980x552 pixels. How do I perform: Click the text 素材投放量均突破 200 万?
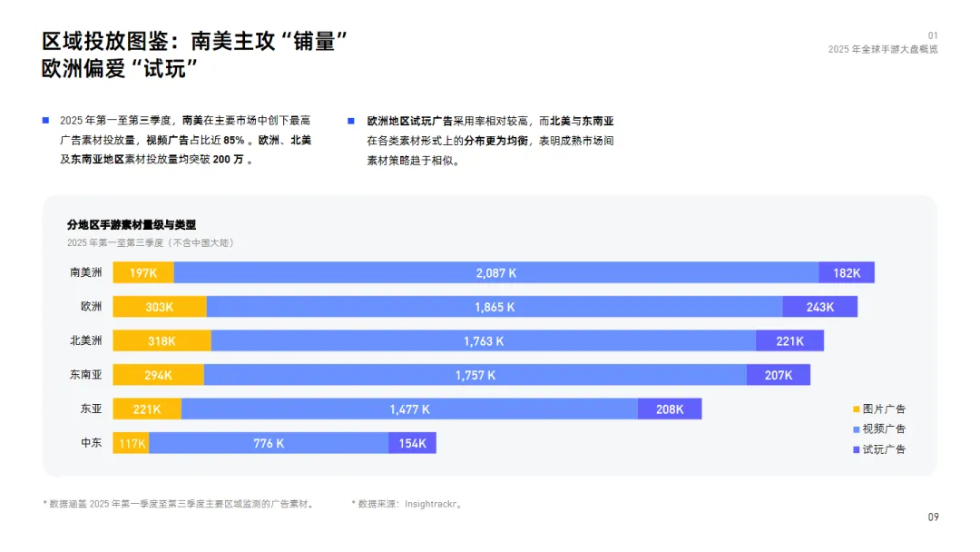(184, 160)
